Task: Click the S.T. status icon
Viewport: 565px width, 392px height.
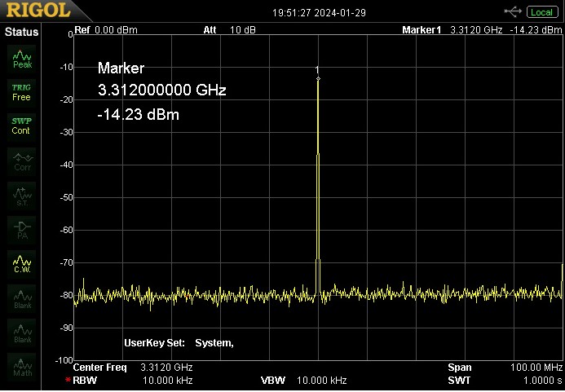Action: [x=22, y=195]
